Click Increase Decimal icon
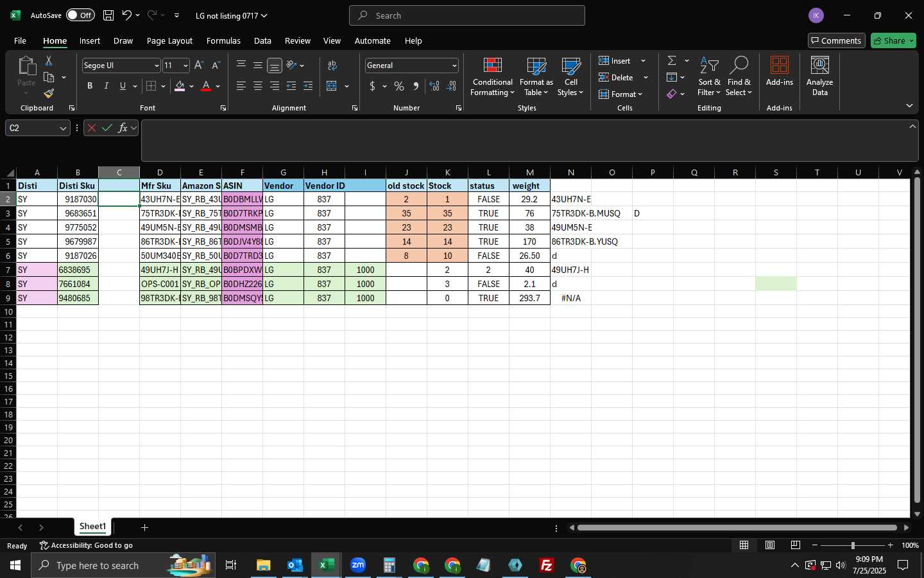Image resolution: width=924 pixels, height=578 pixels. [434, 86]
